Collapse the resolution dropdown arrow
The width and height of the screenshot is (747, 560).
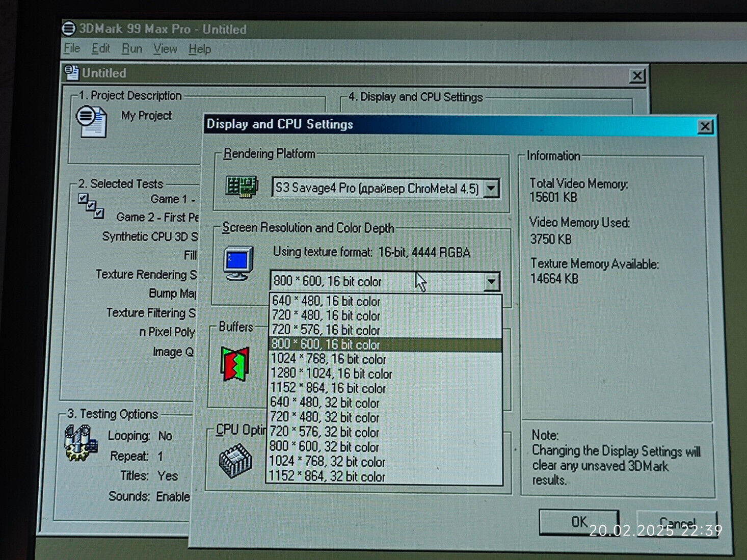click(x=491, y=281)
